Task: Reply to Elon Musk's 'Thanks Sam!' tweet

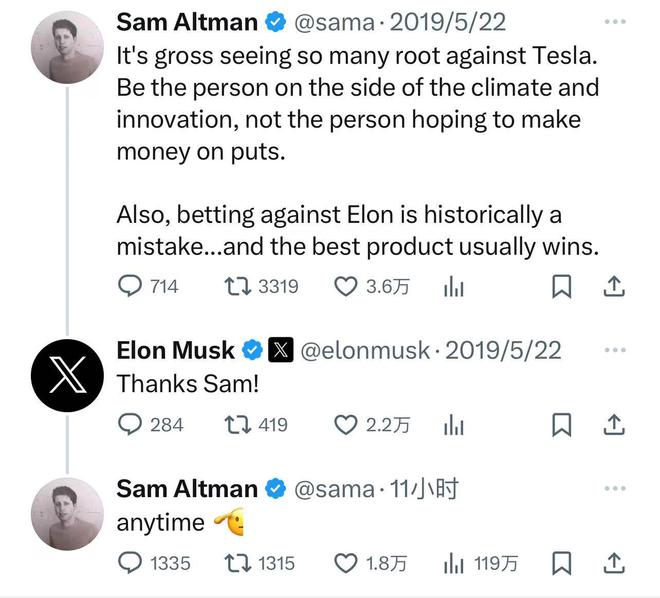Action: click(131, 424)
